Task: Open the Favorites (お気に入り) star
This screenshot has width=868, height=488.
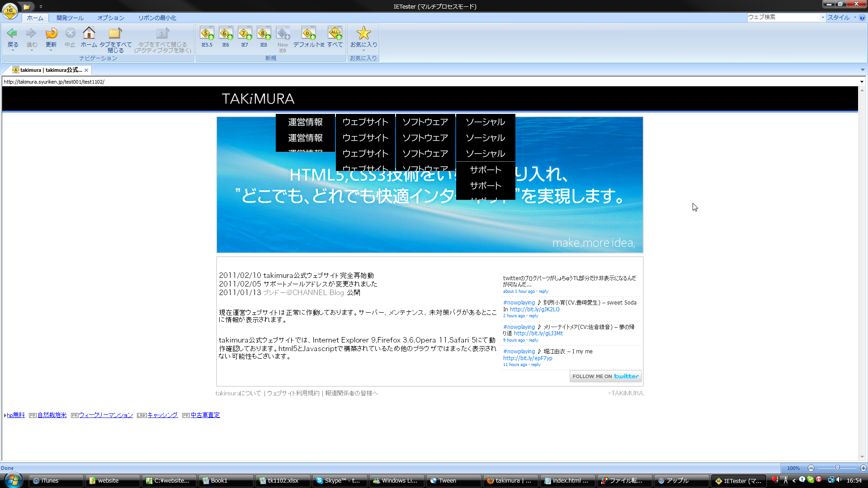Action: pos(363,33)
